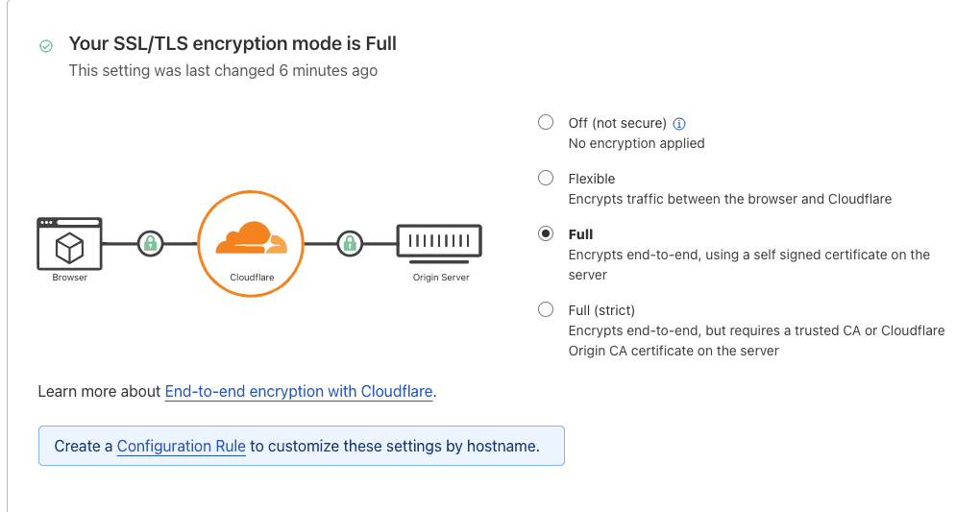
Task: Click the info icon next to Off
Action: (679, 124)
